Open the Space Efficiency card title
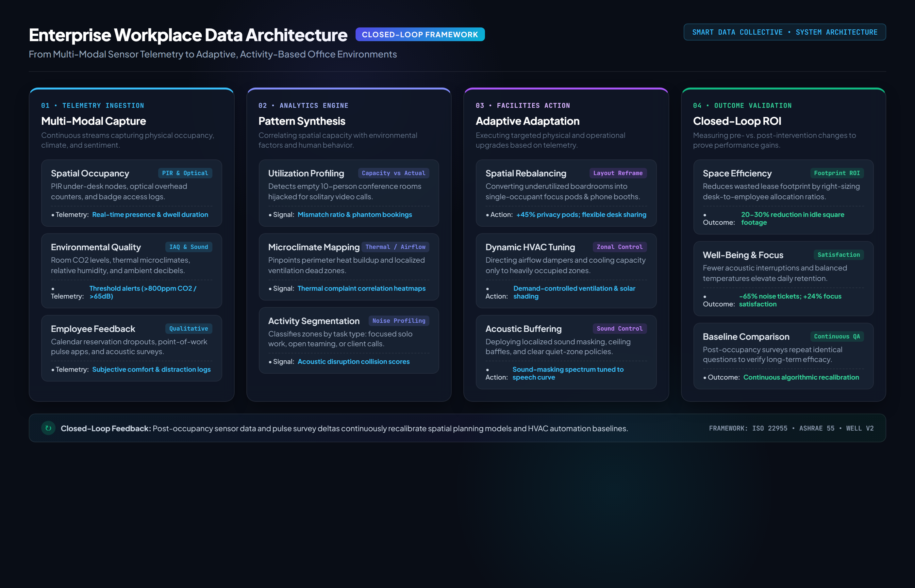Screen dimensions: 915x588 (x=737, y=173)
